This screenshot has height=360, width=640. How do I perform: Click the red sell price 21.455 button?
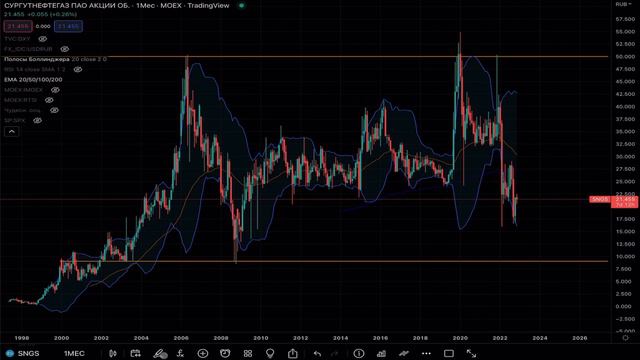coord(18,27)
